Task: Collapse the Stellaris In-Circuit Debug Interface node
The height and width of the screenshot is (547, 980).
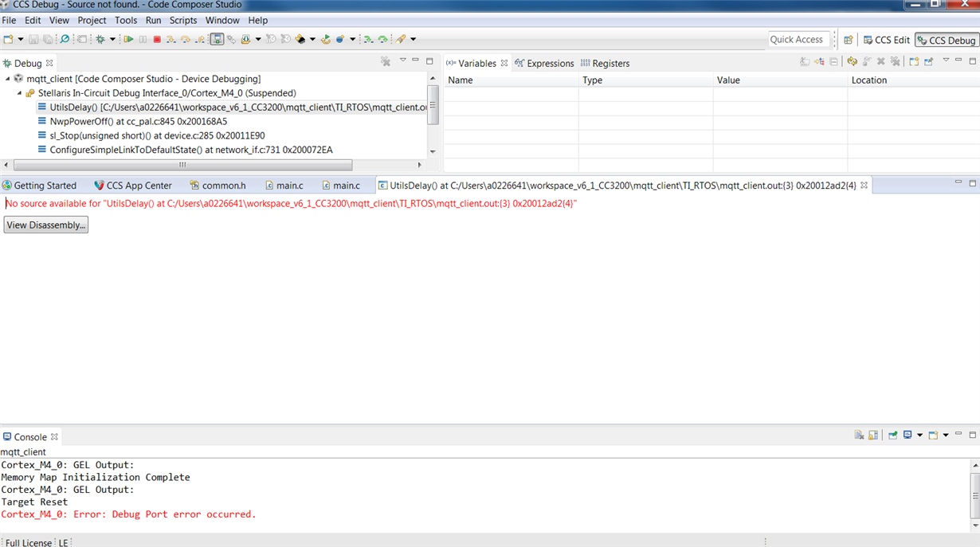Action: [x=19, y=93]
